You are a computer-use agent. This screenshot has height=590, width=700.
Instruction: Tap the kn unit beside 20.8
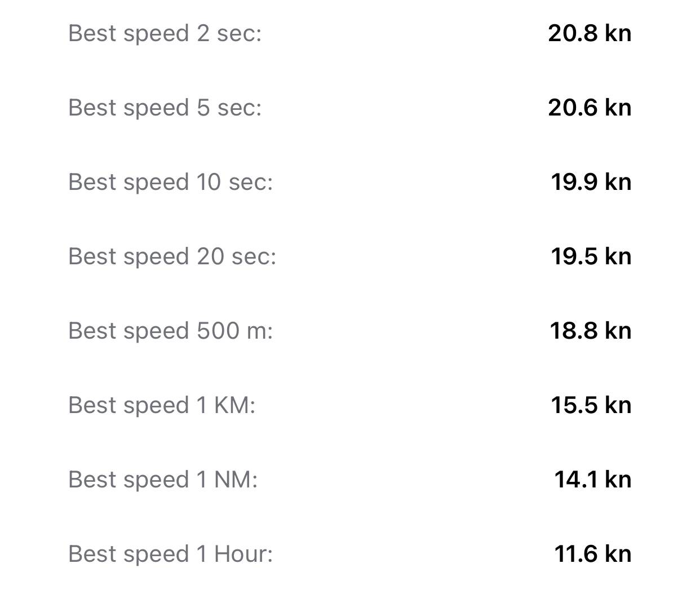point(618,34)
